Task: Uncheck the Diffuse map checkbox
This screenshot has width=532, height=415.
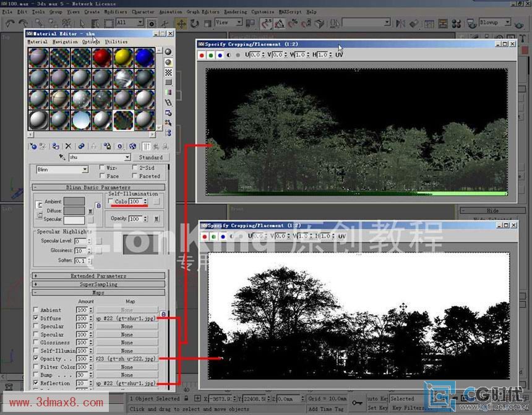Action: pos(36,318)
